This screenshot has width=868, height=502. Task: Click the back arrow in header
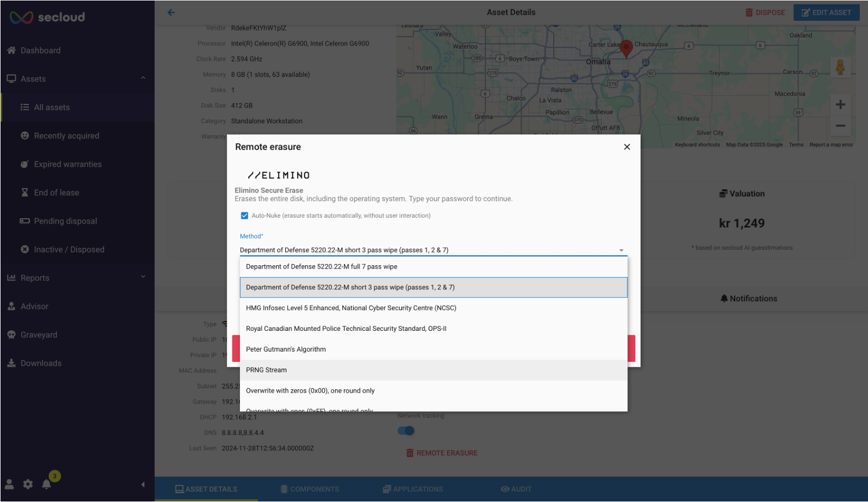pos(171,12)
